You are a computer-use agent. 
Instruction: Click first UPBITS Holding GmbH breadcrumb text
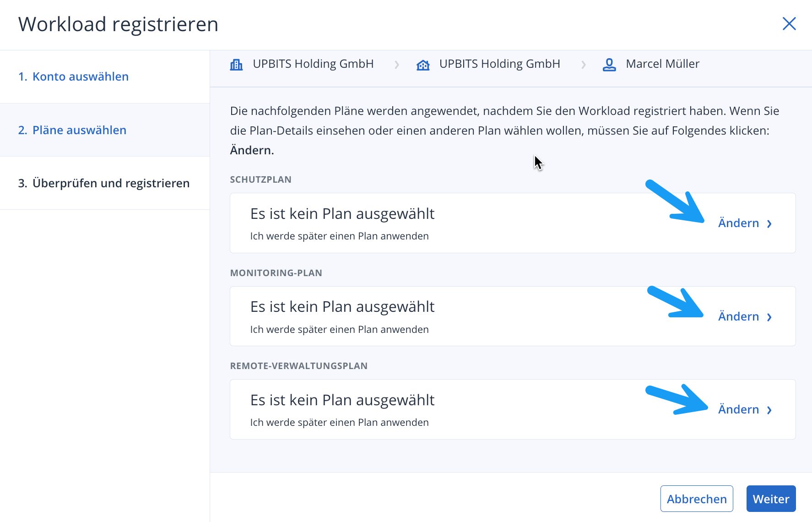313,64
